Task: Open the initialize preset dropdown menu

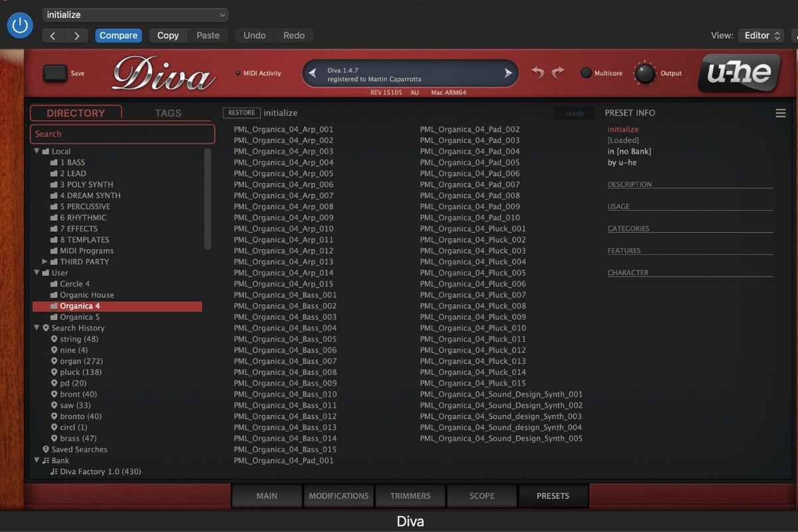Action: tap(136, 15)
